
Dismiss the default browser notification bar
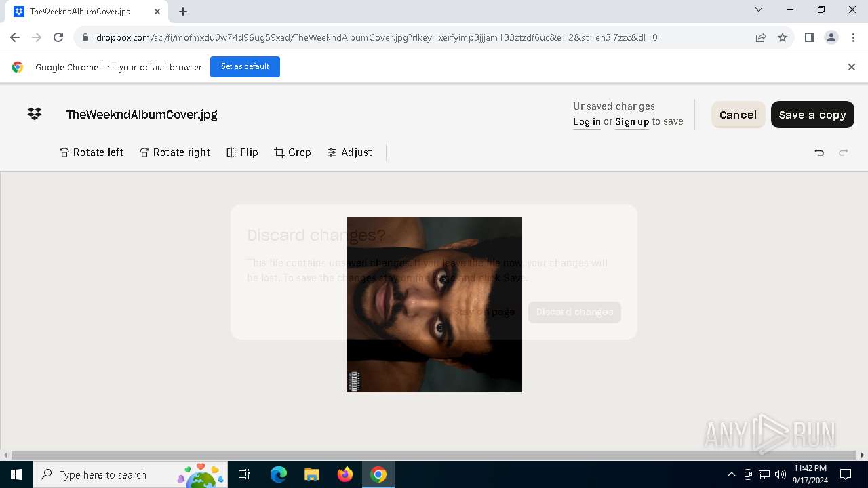[x=852, y=67]
